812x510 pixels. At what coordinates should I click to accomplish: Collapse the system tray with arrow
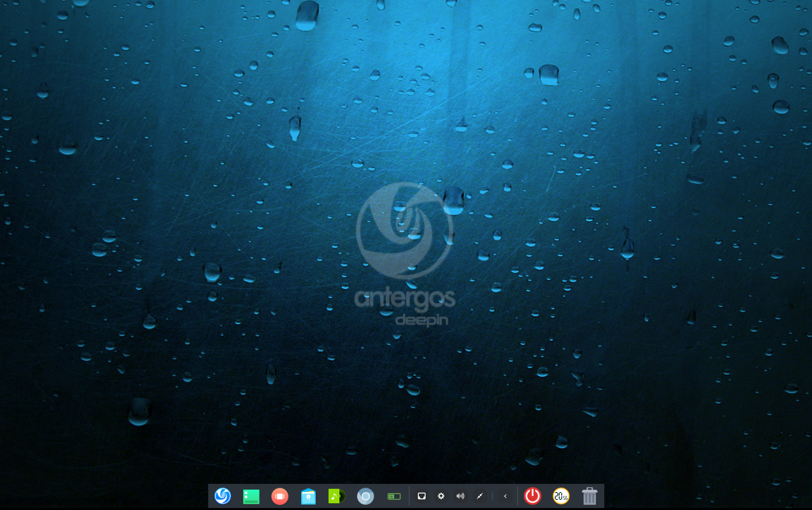tap(505, 496)
